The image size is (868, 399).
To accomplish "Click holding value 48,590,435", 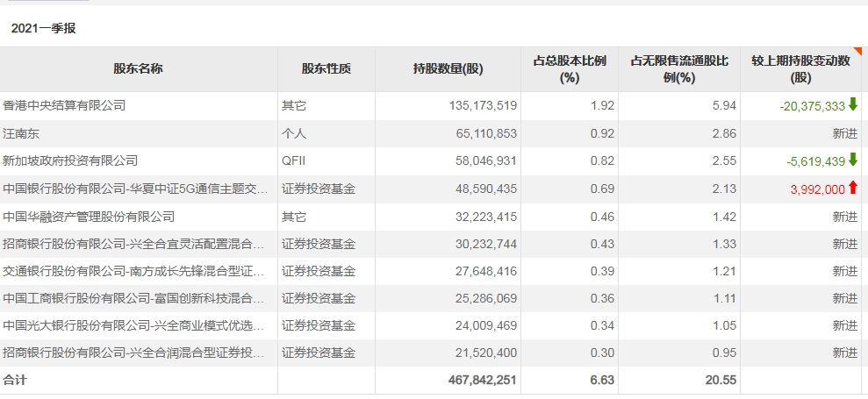I will coord(486,189).
